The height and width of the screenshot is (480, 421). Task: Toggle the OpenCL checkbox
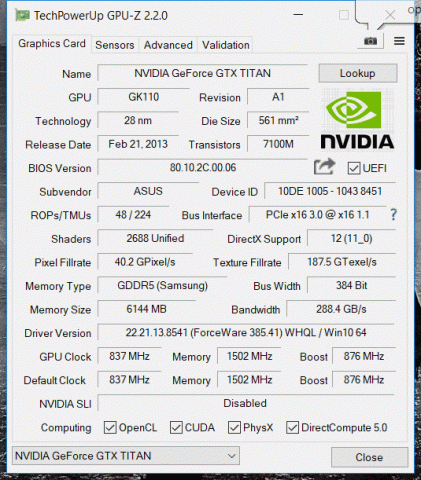(x=110, y=427)
